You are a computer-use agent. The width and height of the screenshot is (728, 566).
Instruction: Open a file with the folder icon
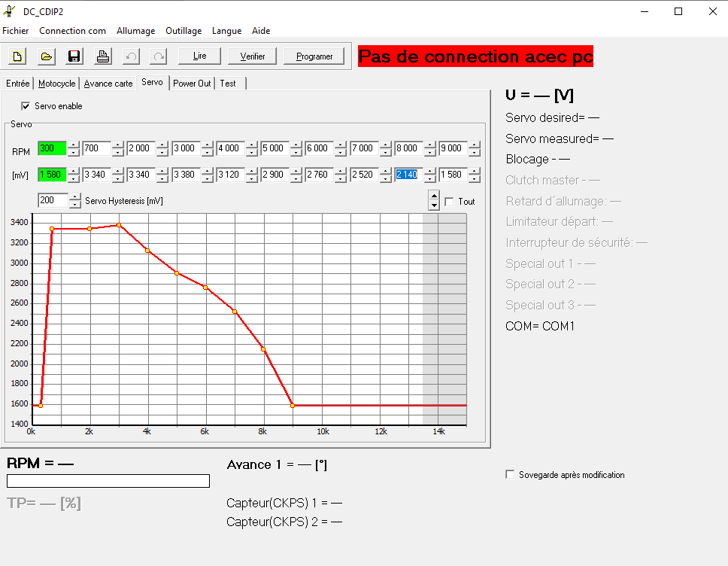[x=46, y=56]
